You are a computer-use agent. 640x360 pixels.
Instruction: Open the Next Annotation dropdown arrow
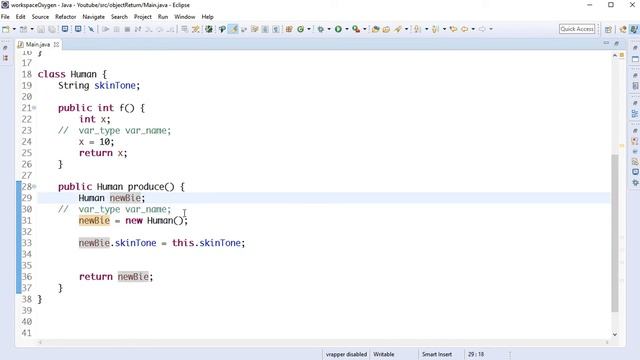pyautogui.click(x=427, y=29)
